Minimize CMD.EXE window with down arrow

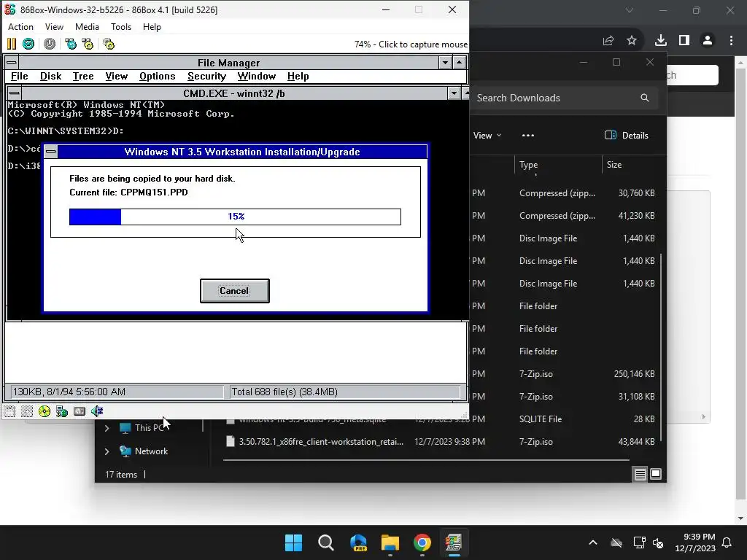(454, 93)
